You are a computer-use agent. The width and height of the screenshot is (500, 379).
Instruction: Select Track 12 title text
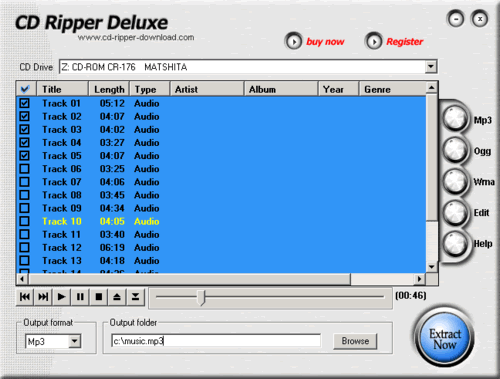tap(62, 248)
